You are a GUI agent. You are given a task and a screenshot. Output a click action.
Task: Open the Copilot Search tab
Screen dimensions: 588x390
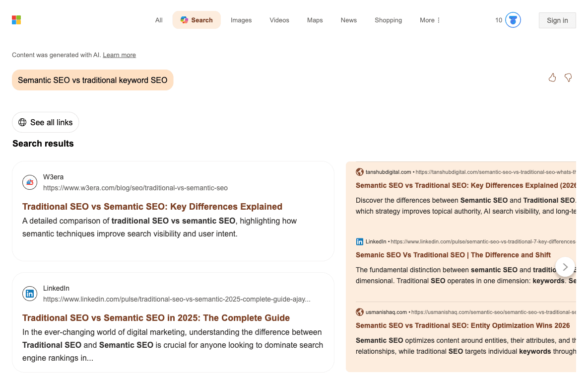coord(196,20)
